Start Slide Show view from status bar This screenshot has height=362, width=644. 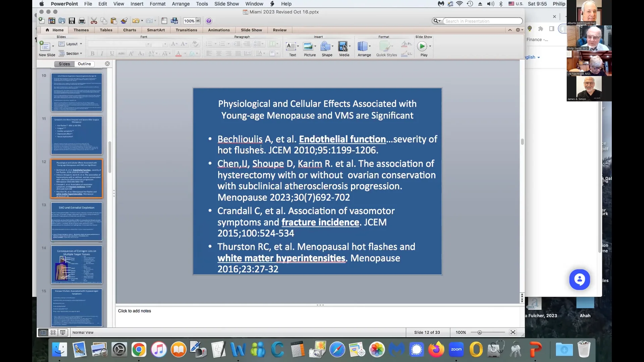click(63, 333)
